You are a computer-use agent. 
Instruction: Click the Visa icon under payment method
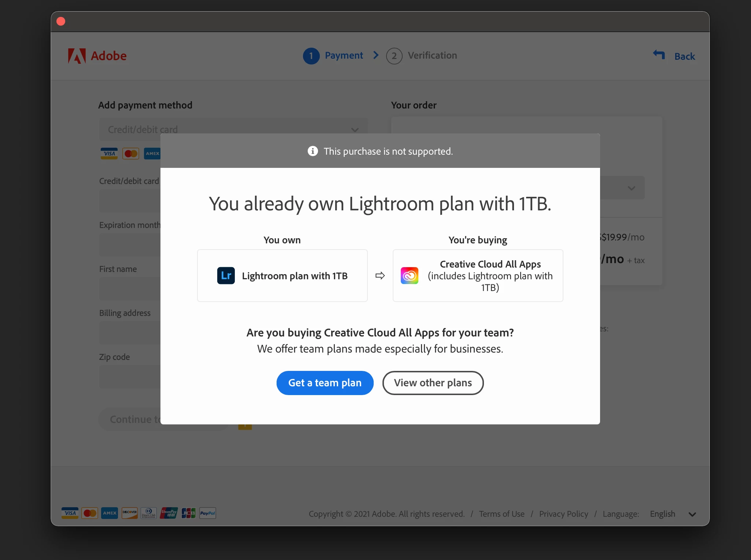(109, 154)
